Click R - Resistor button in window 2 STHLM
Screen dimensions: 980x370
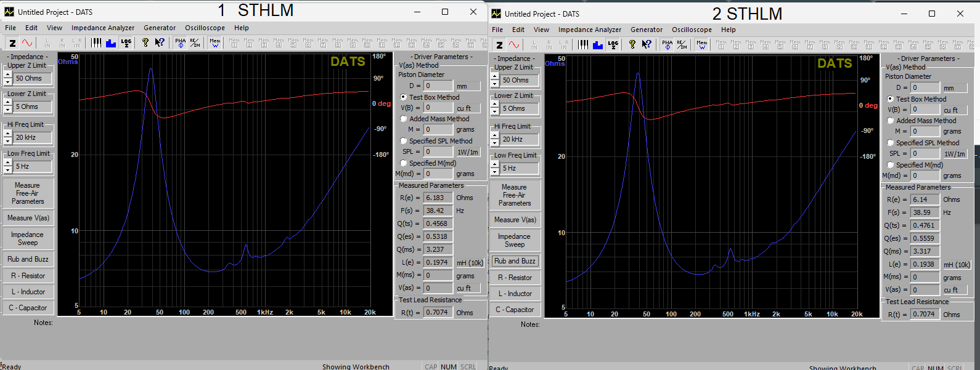515,278
